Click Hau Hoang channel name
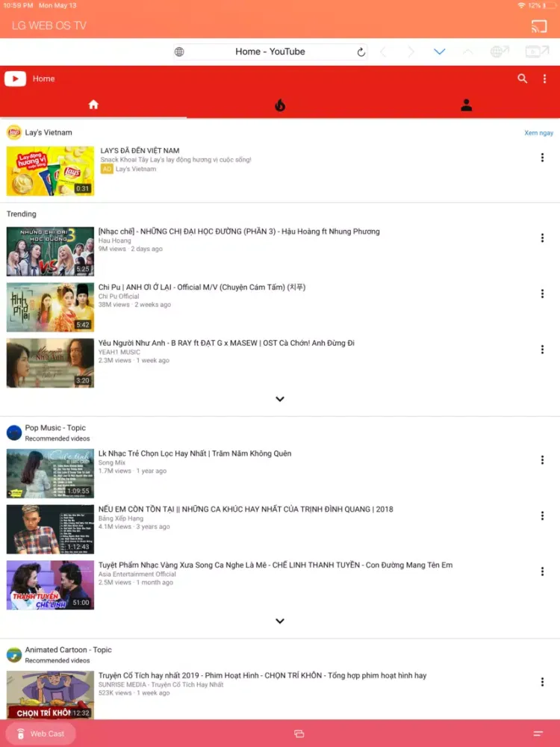Image resolution: width=560 pixels, height=747 pixels. coord(114,241)
